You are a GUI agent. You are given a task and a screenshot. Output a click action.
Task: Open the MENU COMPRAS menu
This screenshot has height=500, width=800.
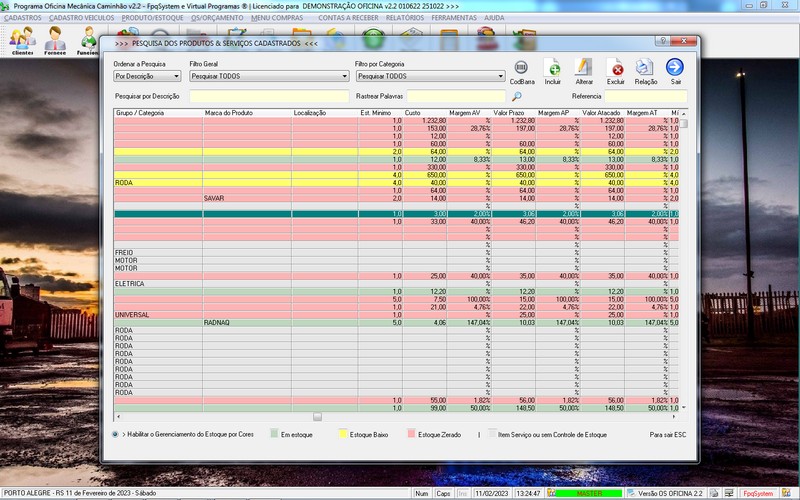point(277,18)
